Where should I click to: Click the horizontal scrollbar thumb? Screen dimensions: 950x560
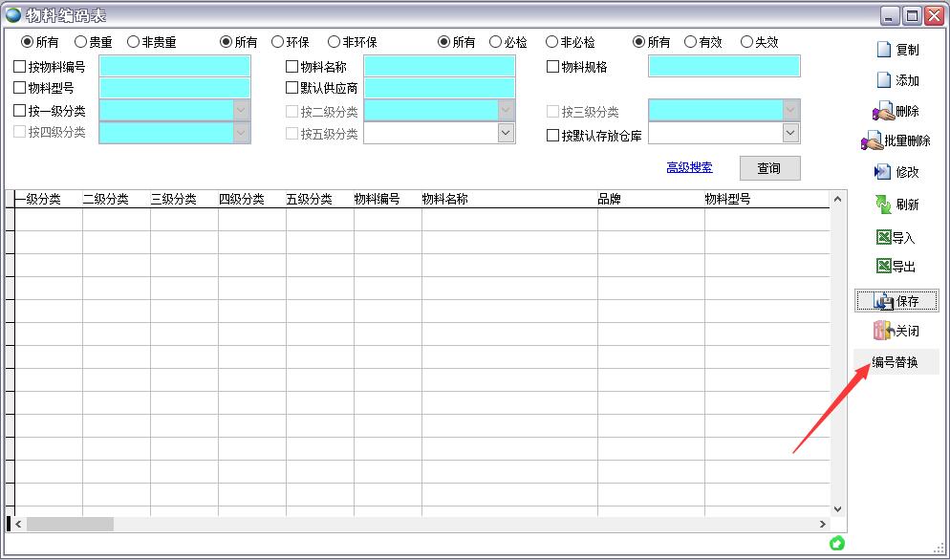(x=70, y=524)
